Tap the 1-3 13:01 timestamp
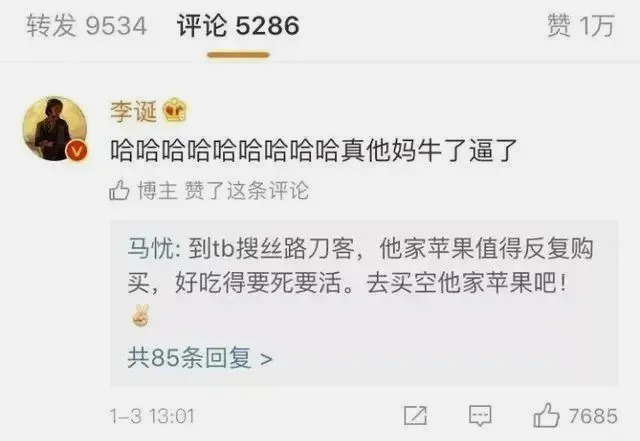Screen dimensions: 640x441 pos(152,416)
